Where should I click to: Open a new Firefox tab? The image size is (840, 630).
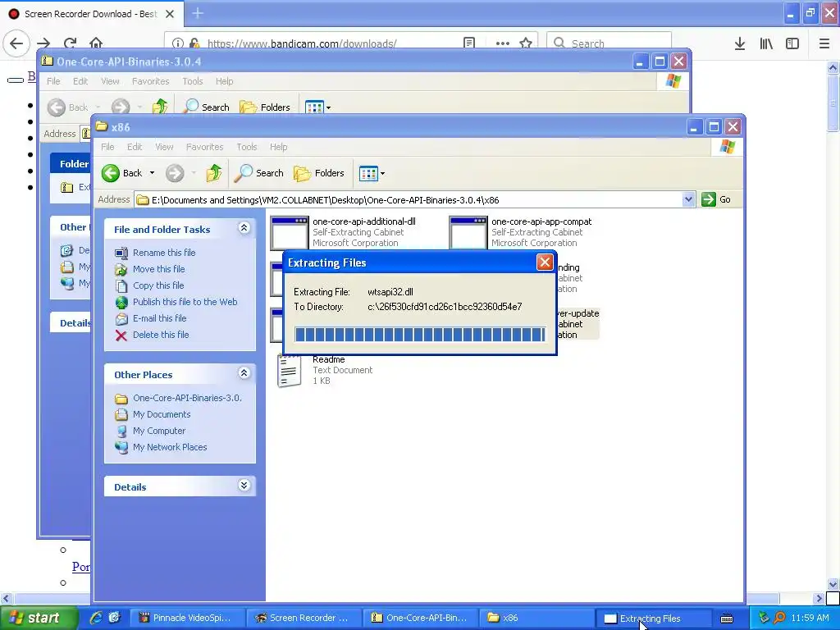(198, 13)
